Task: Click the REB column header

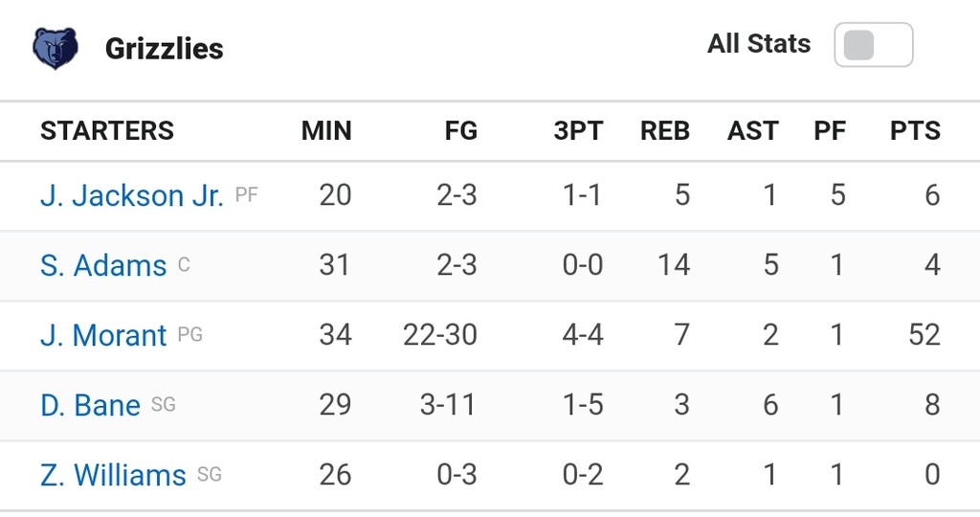Action: [665, 130]
